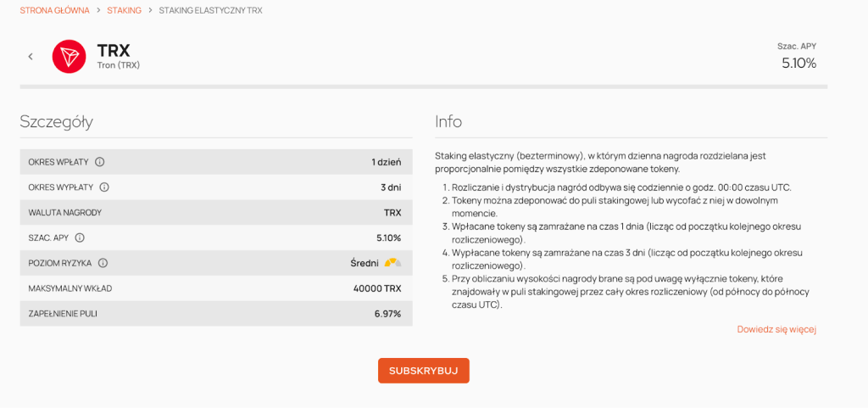Go to Strona główna breadcrumb
868x408 pixels.
click(x=54, y=10)
